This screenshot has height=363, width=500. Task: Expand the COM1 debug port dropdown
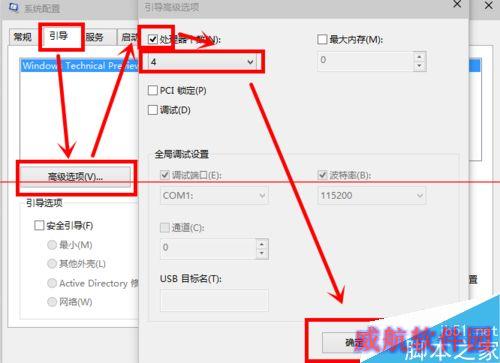click(x=214, y=195)
